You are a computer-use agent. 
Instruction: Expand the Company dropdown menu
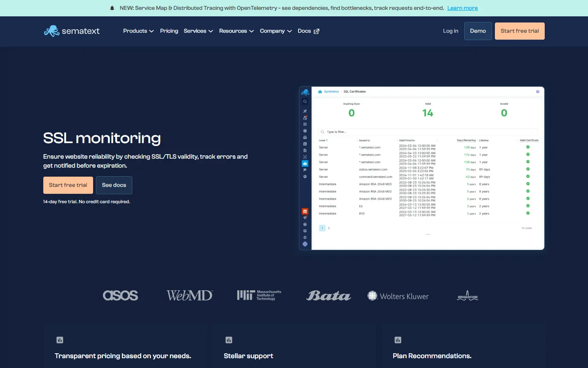click(276, 31)
